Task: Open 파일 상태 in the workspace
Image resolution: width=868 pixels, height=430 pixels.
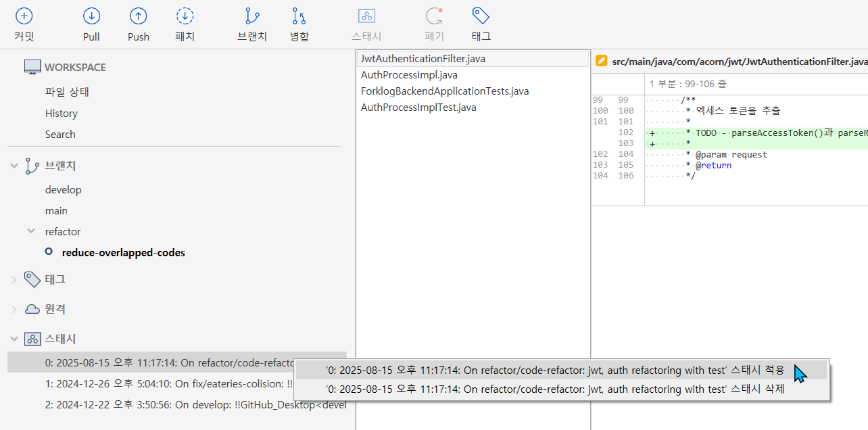Action: point(67,92)
